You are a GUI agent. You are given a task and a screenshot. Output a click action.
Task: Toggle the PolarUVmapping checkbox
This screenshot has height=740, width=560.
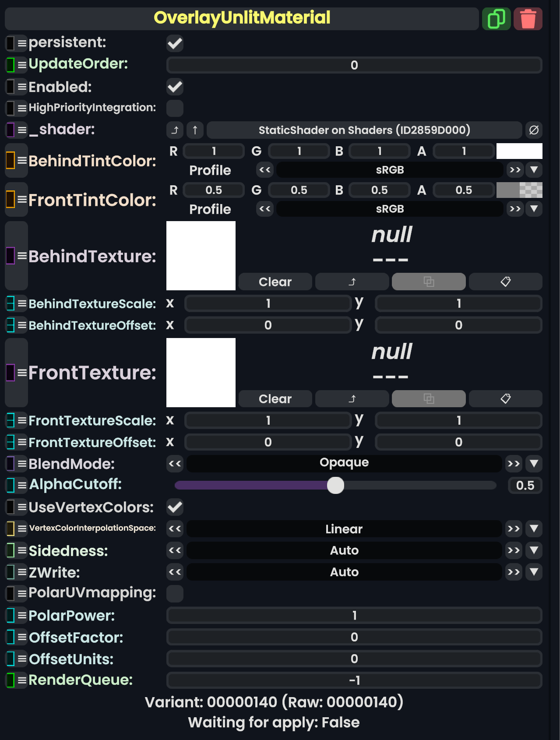click(175, 593)
